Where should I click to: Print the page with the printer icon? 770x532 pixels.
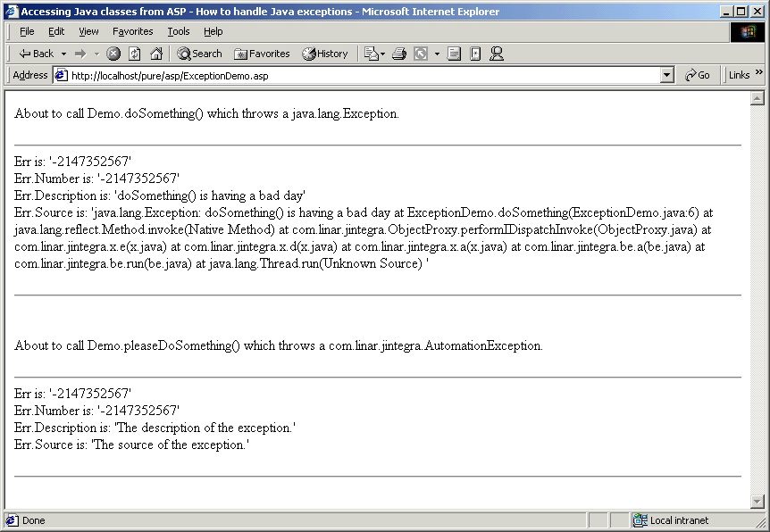click(x=399, y=54)
